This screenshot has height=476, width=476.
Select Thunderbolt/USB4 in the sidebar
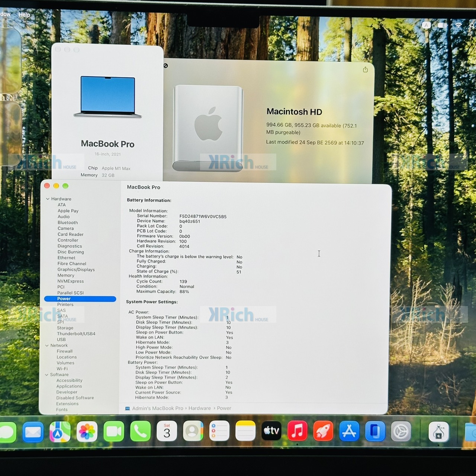point(76,334)
